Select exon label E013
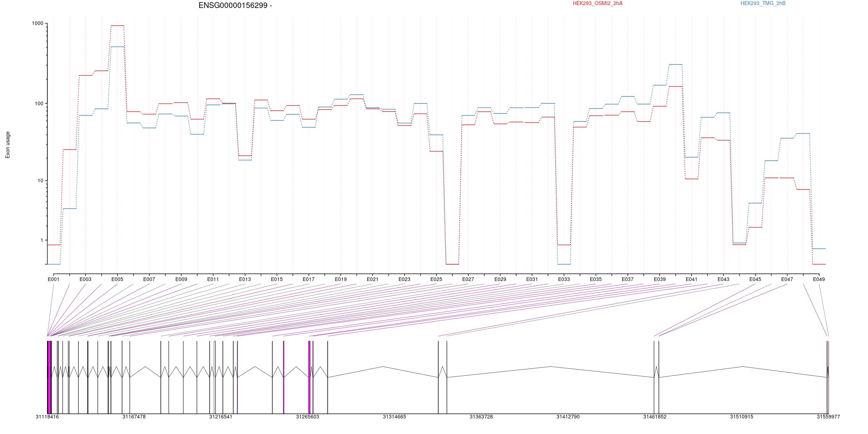 (x=245, y=279)
